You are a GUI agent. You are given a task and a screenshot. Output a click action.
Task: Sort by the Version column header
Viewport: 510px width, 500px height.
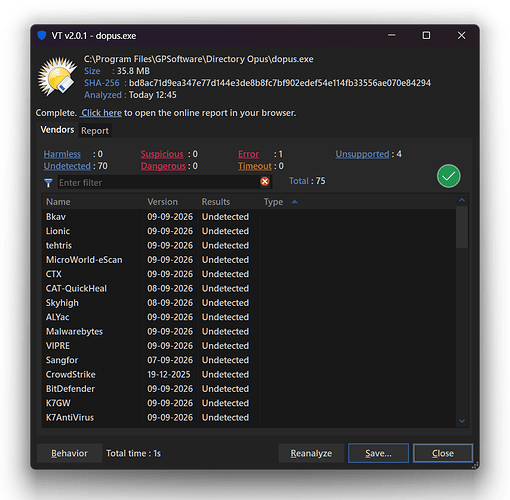[171, 202]
